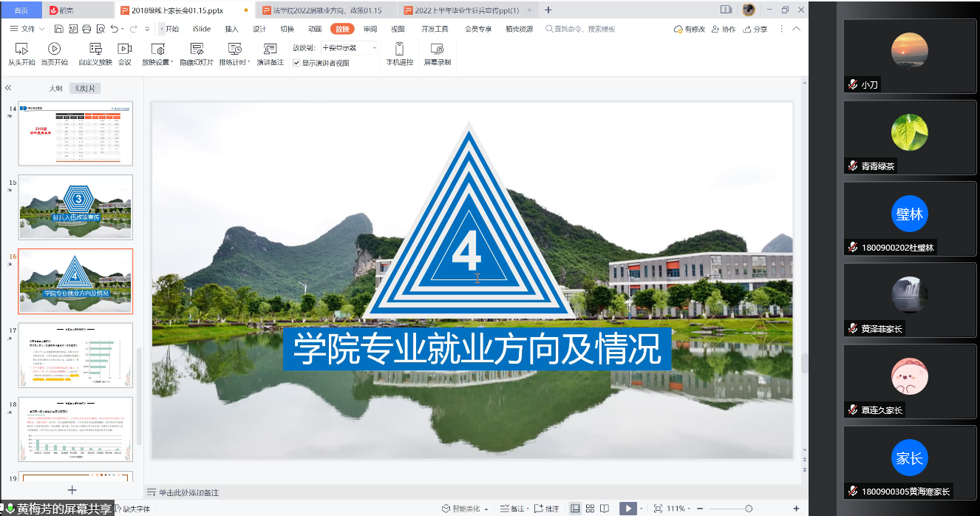Click the zoom slider handle
The height and width of the screenshot is (516, 980).
[x=749, y=509]
